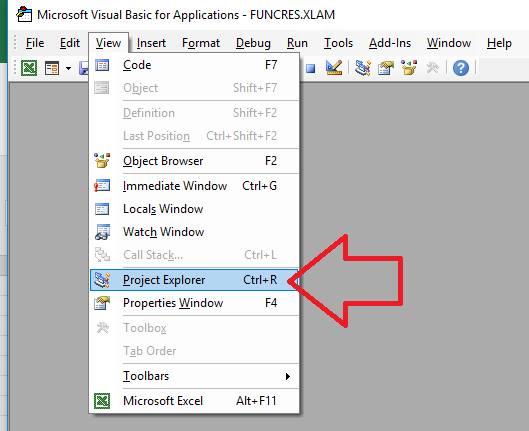This screenshot has width=529, height=431.
Task: Choose Microsoft Excel in the View menu
Action: (x=194, y=401)
